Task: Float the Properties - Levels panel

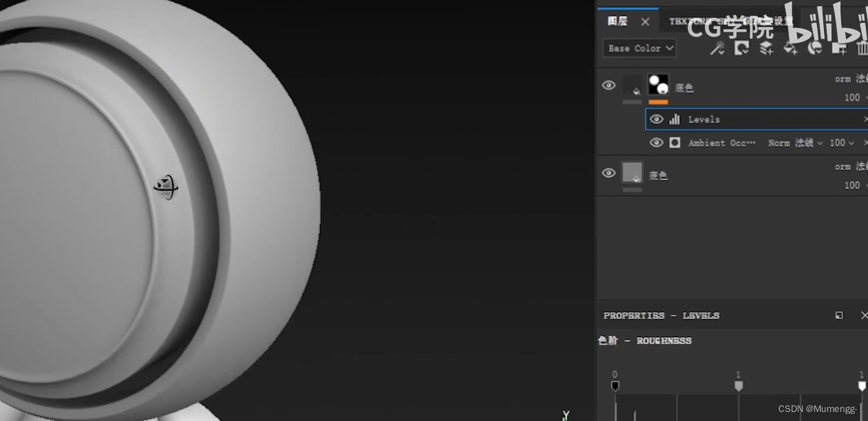Action: tap(839, 315)
